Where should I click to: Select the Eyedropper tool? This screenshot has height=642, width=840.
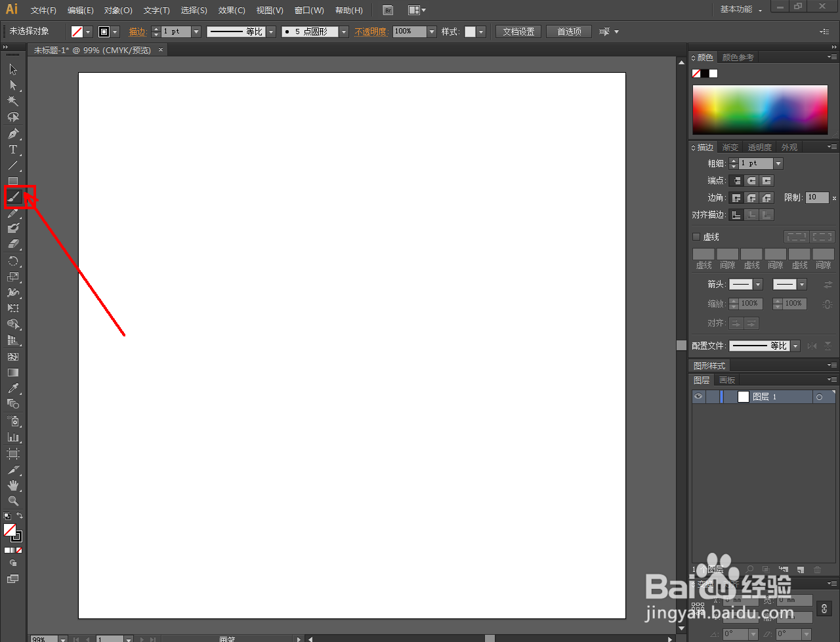(x=13, y=388)
